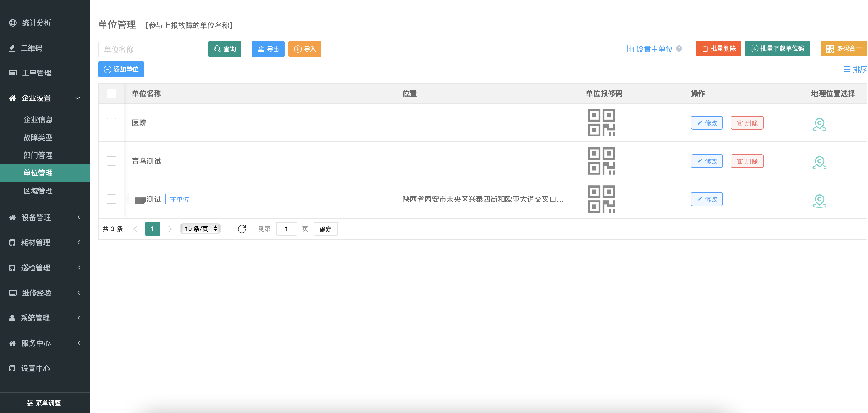Image resolution: width=868 pixels, height=413 pixels.
Task: Expand the 设备管理 menu chevron
Action: tap(79, 217)
